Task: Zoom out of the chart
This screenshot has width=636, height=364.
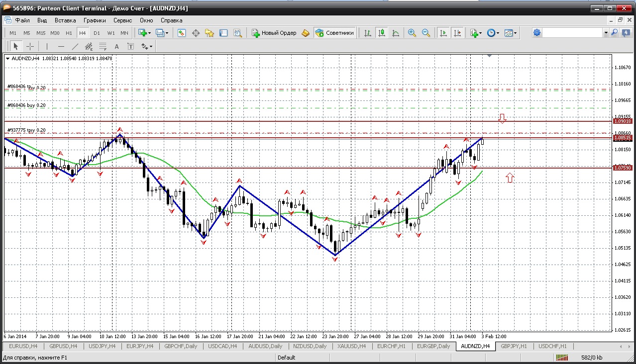Action: (426, 33)
